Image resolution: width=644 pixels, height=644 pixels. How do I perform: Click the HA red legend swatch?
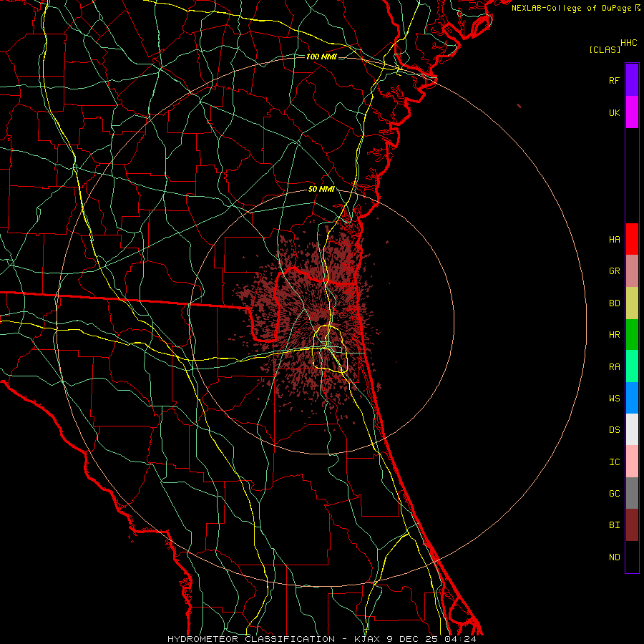[632, 239]
